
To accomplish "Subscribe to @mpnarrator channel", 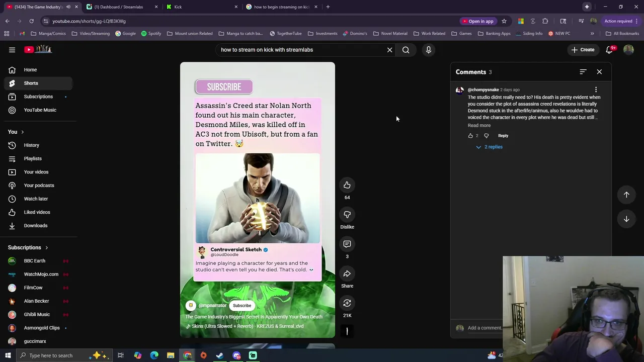I will [242, 306].
